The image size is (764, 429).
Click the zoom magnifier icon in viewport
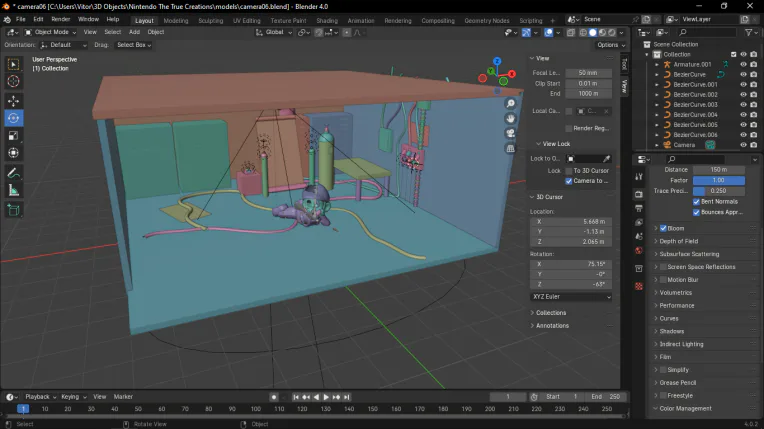point(510,103)
